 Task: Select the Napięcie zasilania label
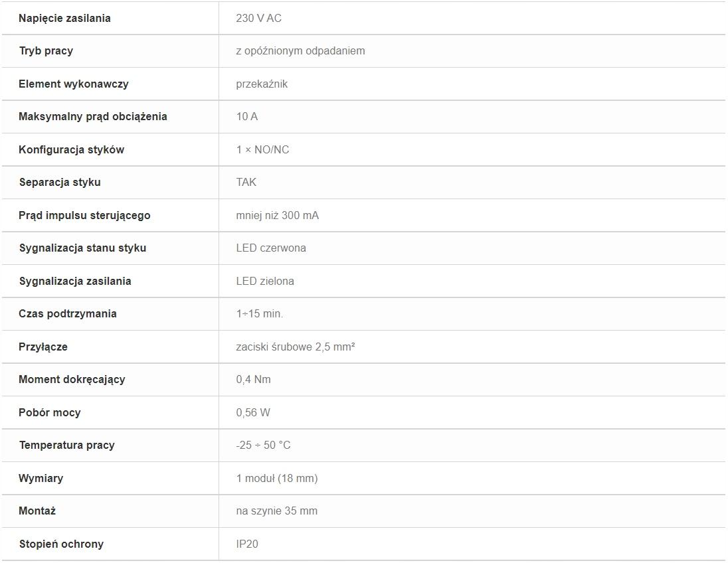click(x=64, y=18)
